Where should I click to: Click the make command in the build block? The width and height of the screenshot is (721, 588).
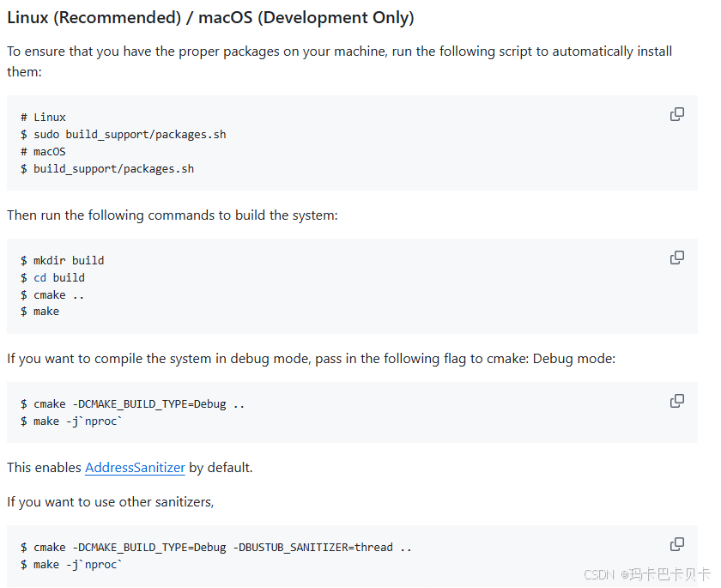(x=46, y=311)
